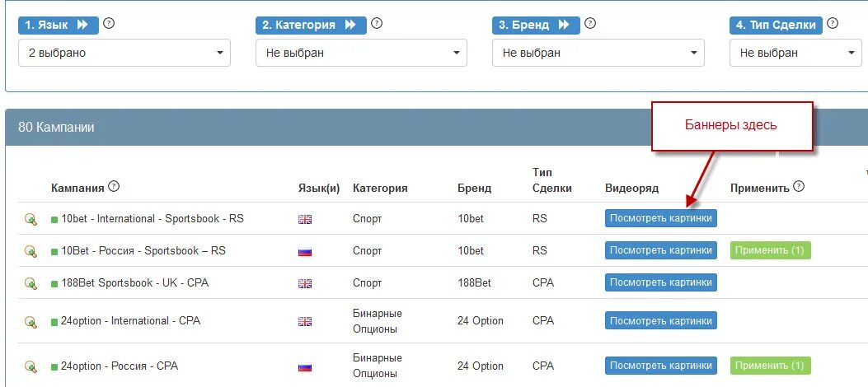The height and width of the screenshot is (387, 868).
Task: Click Russian flag in 24option Россия row
Action: click(305, 367)
